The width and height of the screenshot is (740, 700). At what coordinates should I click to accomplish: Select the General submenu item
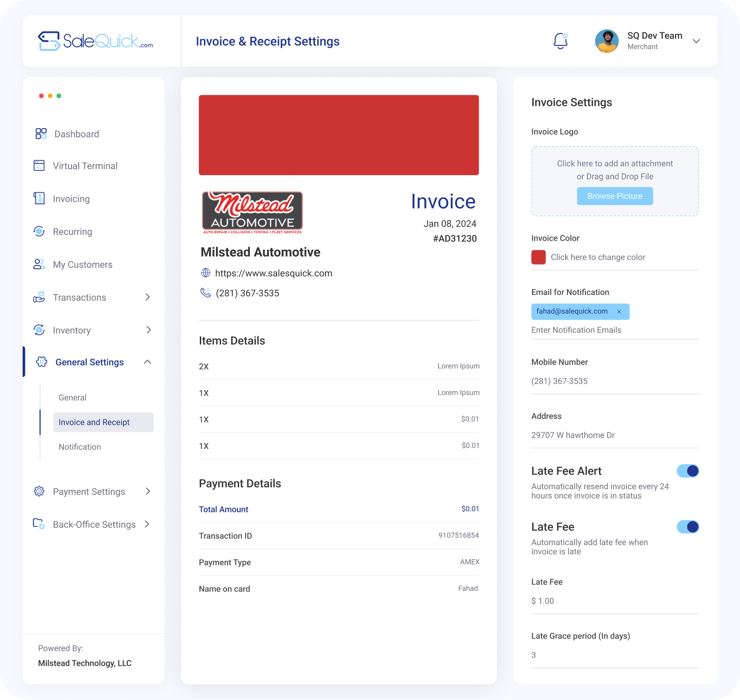pyautogui.click(x=73, y=398)
